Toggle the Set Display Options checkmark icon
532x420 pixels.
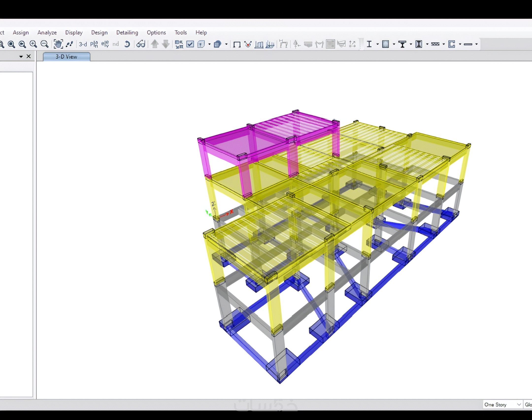tap(190, 44)
